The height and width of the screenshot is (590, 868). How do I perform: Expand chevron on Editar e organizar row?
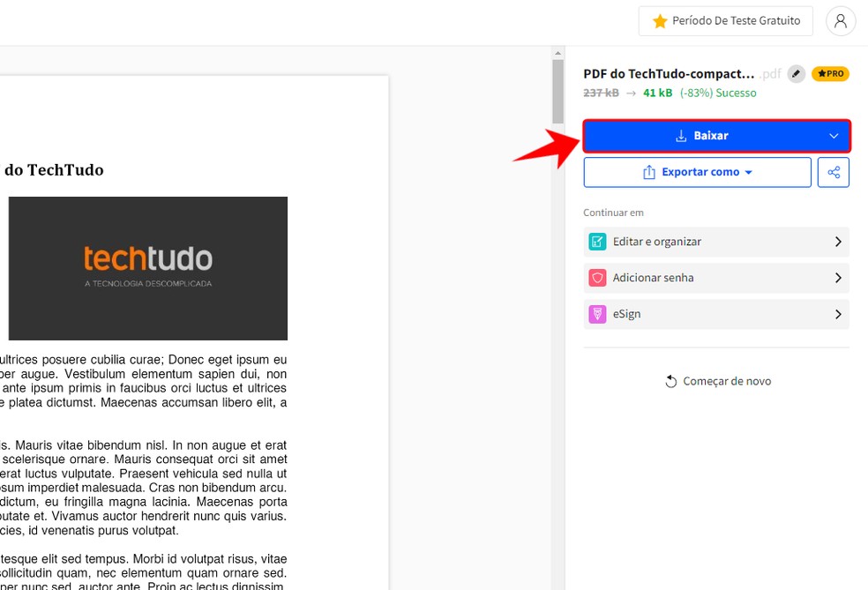point(838,242)
